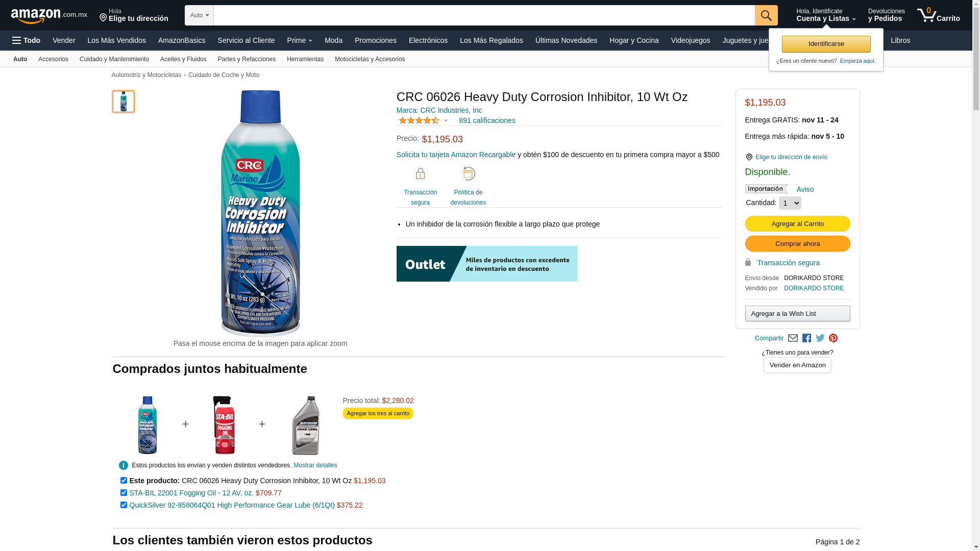This screenshot has width=980, height=551.
Task: Click the magnifying glass search button
Action: pos(766,15)
